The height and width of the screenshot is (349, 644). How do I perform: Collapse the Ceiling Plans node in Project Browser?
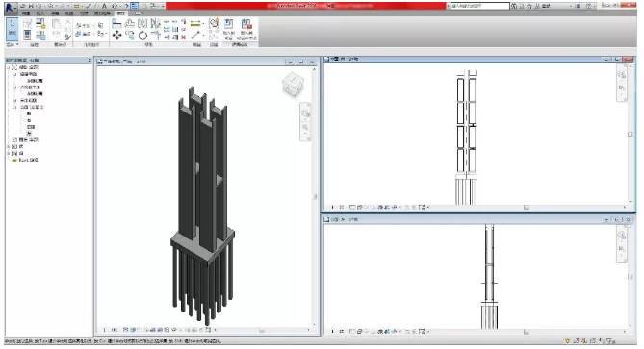pos(15,87)
